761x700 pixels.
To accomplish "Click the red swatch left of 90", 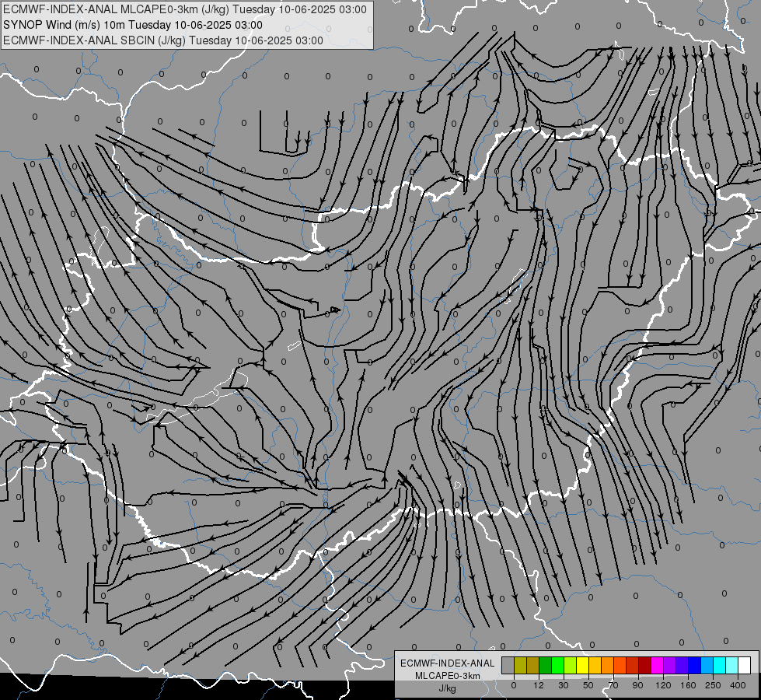I will [x=633, y=666].
